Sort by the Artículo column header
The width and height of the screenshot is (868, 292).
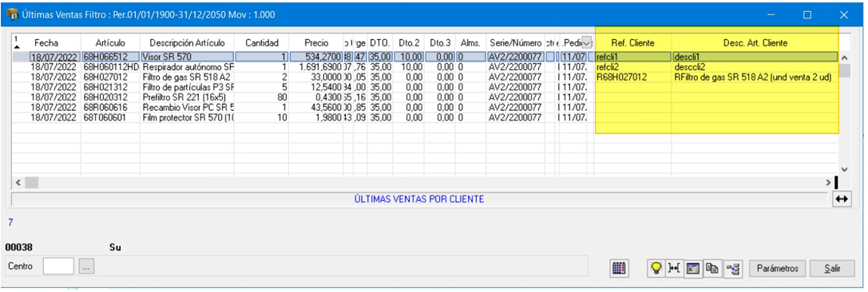110,43
